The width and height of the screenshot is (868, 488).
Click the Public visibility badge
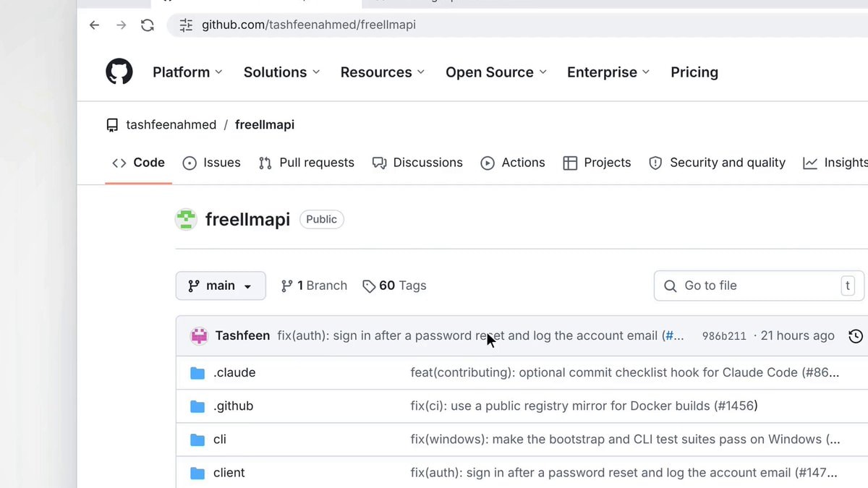(x=322, y=220)
